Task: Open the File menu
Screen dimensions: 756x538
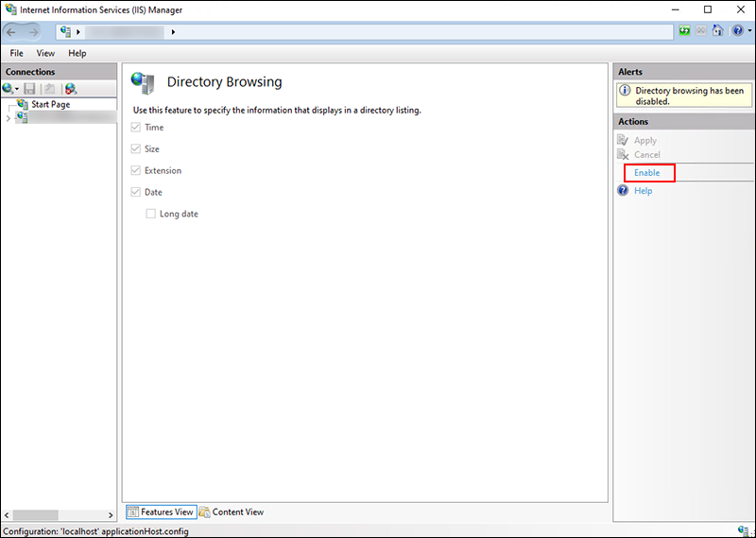Action: pyautogui.click(x=16, y=53)
